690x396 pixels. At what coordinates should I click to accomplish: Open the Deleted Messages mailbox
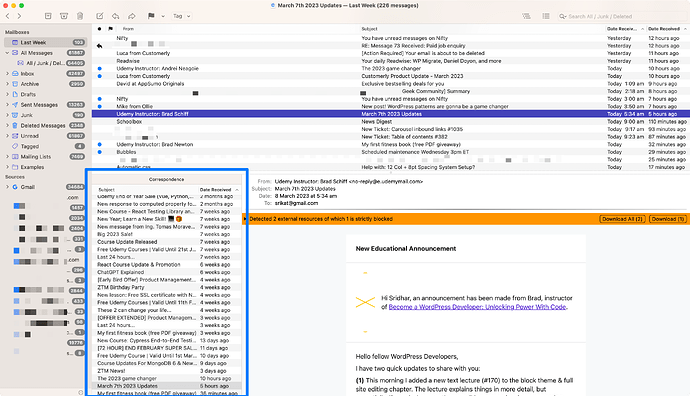45,125
